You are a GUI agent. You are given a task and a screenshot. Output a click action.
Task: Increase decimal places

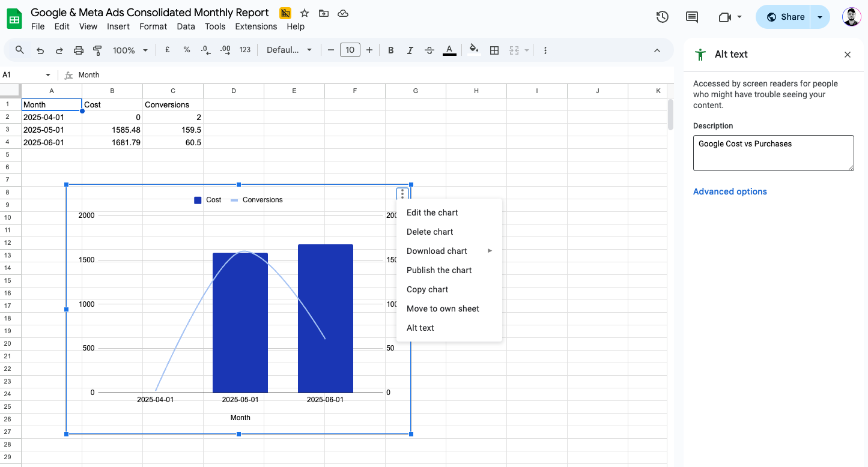click(x=225, y=50)
